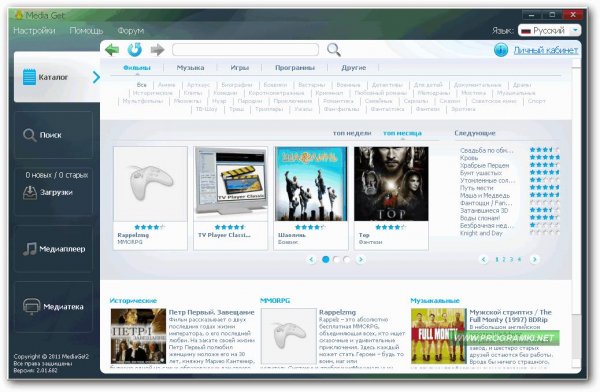The height and width of the screenshot is (392, 600).
Task: Click the Media Get logo icon in the title bar
Action: [19, 15]
